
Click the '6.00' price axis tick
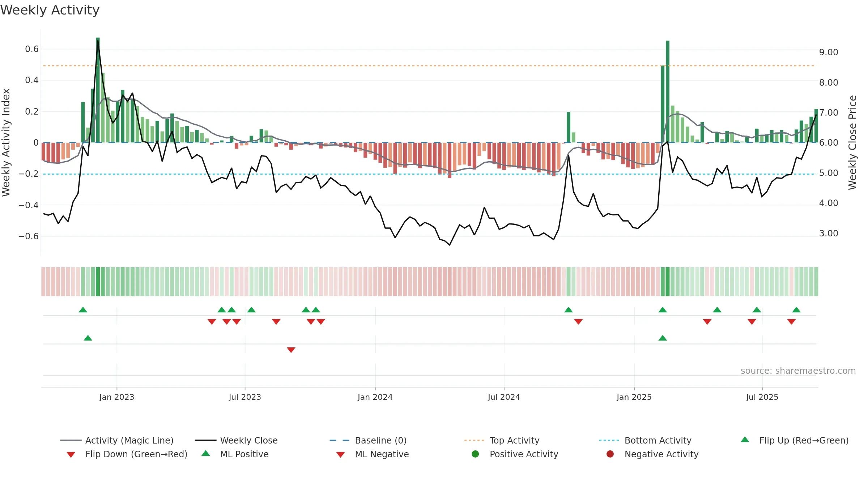pos(829,143)
